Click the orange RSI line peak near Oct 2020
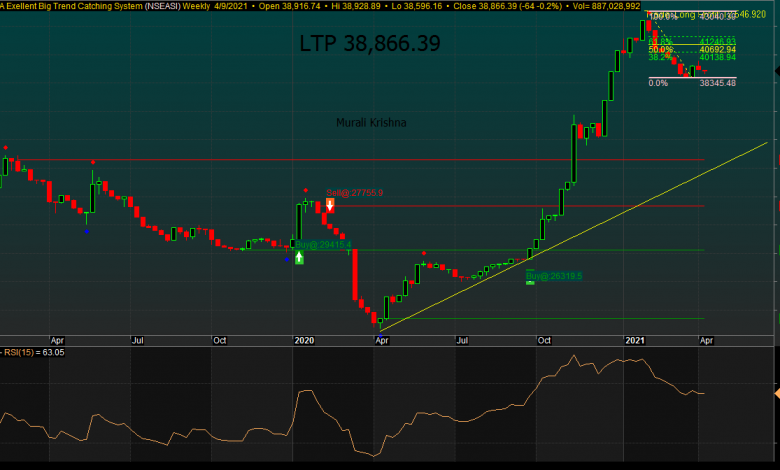Image resolution: width=780 pixels, height=470 pixels. [x=574, y=357]
